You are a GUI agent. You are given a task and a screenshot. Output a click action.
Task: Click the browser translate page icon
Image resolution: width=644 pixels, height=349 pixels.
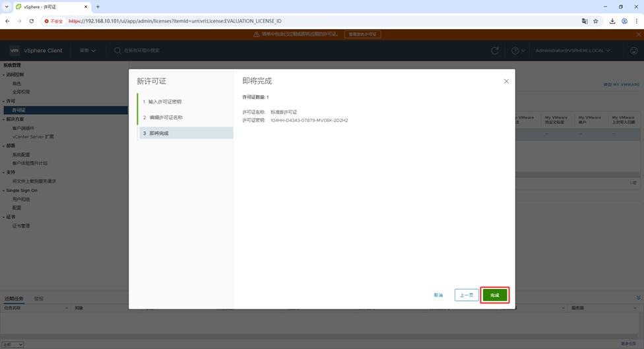click(x=585, y=21)
